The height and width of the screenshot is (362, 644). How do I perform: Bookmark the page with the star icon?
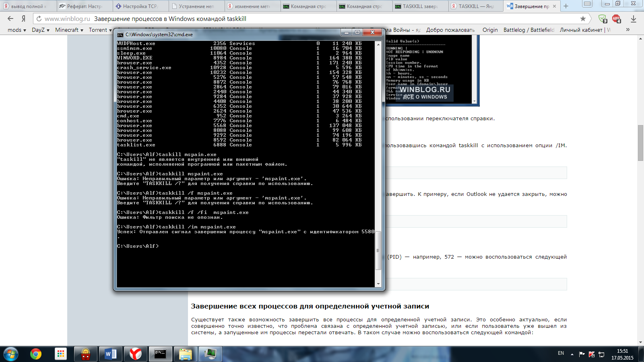(x=583, y=19)
